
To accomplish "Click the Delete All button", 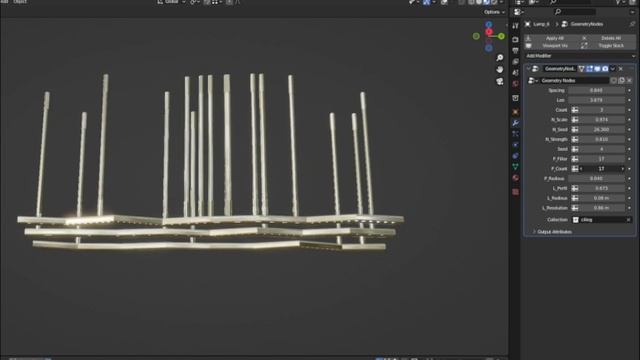I will point(611,38).
